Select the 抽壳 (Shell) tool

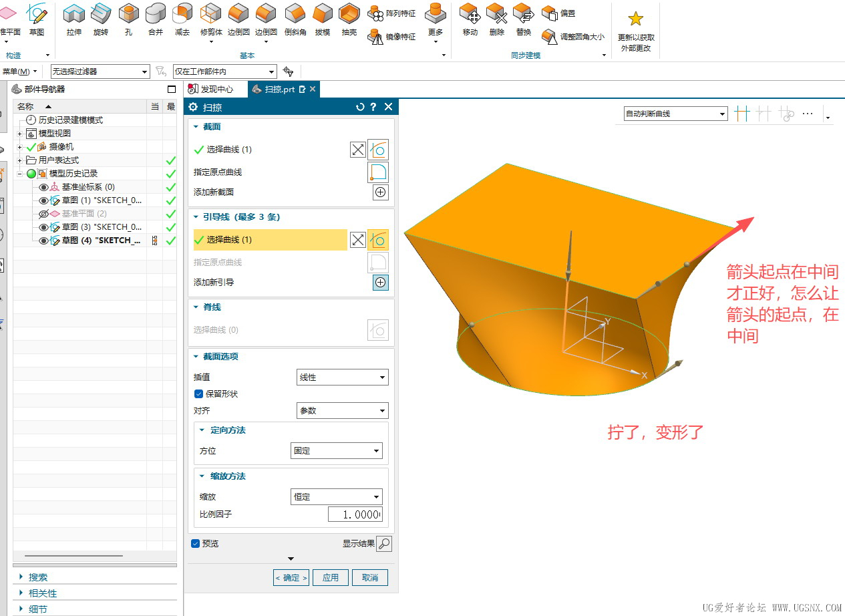(x=349, y=19)
